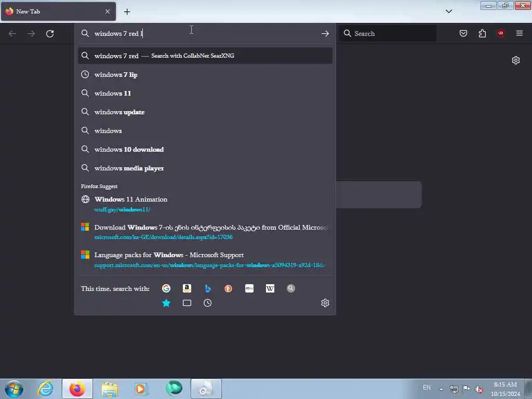The height and width of the screenshot is (399, 532).
Task: Click the network tray icon
Action: coord(454,389)
